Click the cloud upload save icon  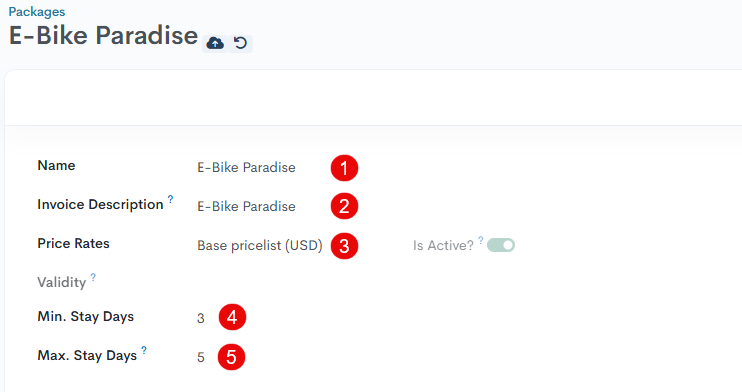click(x=215, y=44)
